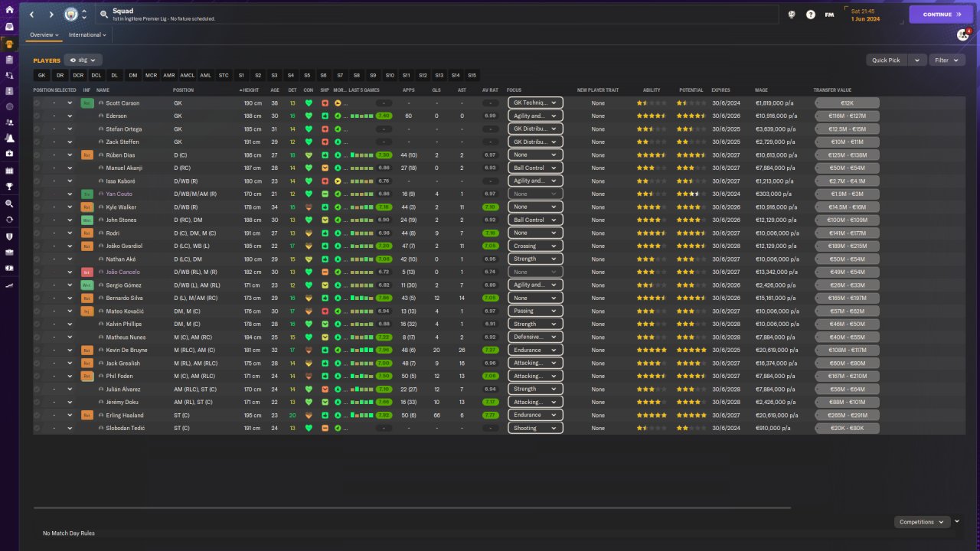Open the magnifier scouting icon in the sidebar

pyautogui.click(x=9, y=204)
